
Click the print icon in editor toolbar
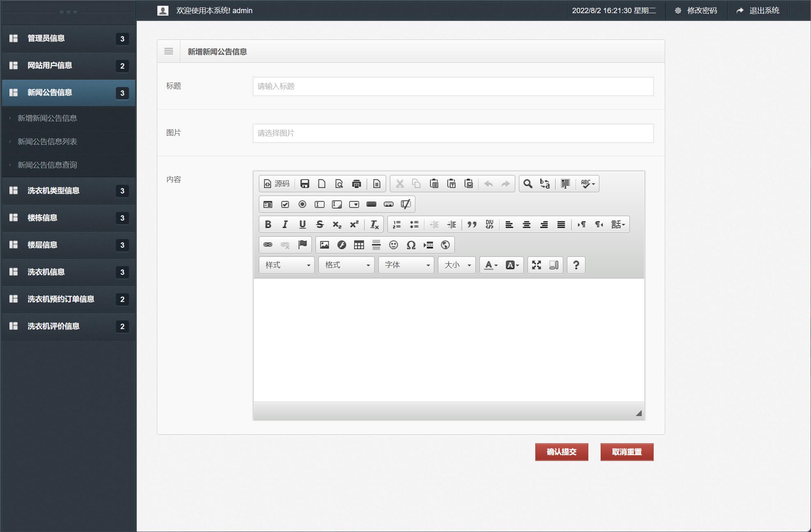point(356,184)
